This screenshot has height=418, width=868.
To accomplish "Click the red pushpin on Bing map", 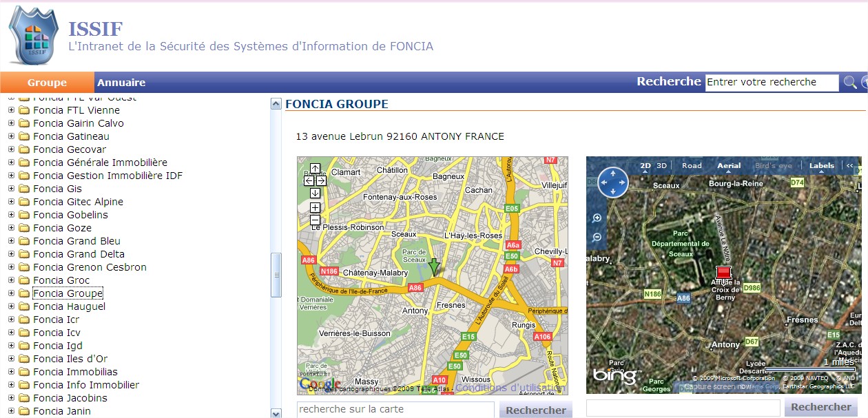I will (723, 272).
